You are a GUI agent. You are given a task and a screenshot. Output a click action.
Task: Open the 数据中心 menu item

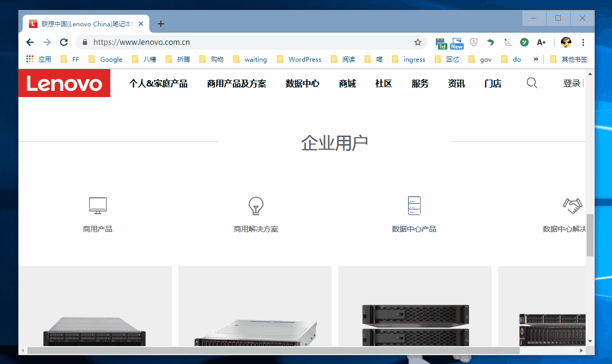(302, 83)
